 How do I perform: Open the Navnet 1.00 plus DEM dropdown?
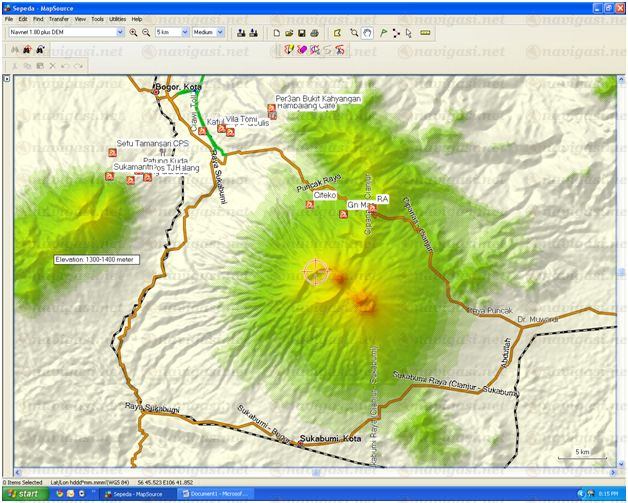tap(120, 32)
